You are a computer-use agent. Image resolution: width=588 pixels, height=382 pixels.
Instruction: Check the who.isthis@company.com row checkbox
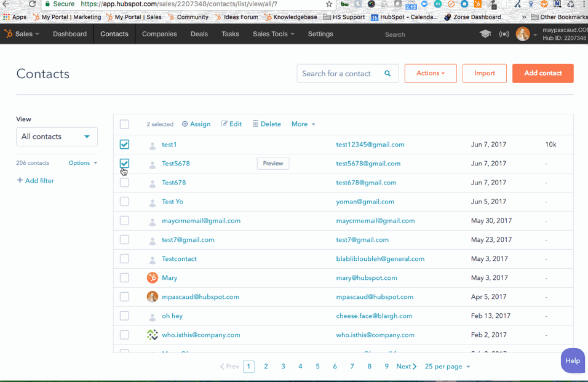pos(124,335)
